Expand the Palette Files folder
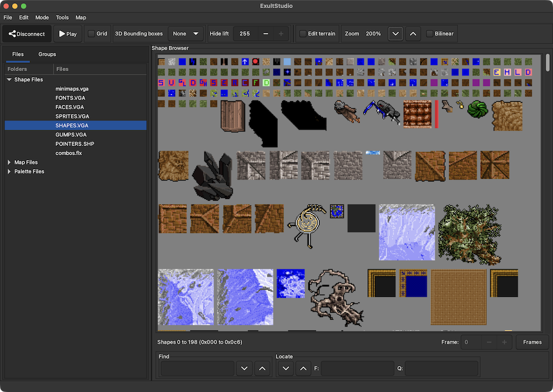Screen dimensions: 553x392 [x=9, y=172]
